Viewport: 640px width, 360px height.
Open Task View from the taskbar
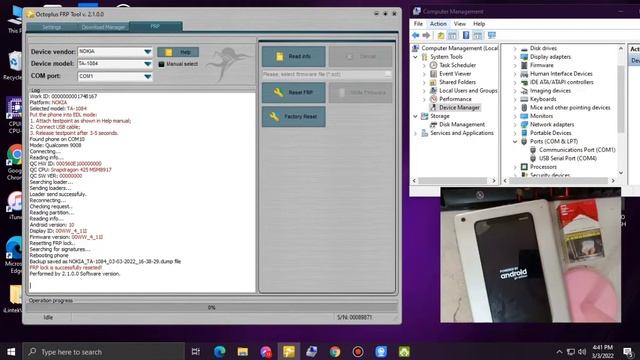tap(196, 351)
